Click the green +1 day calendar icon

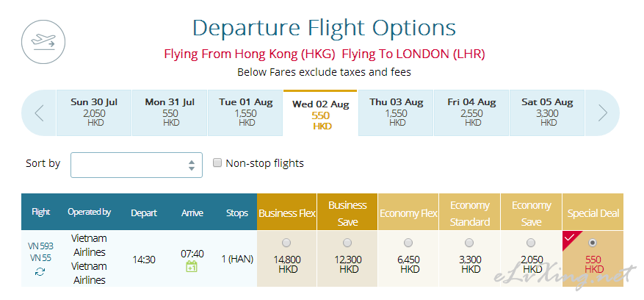(192, 266)
